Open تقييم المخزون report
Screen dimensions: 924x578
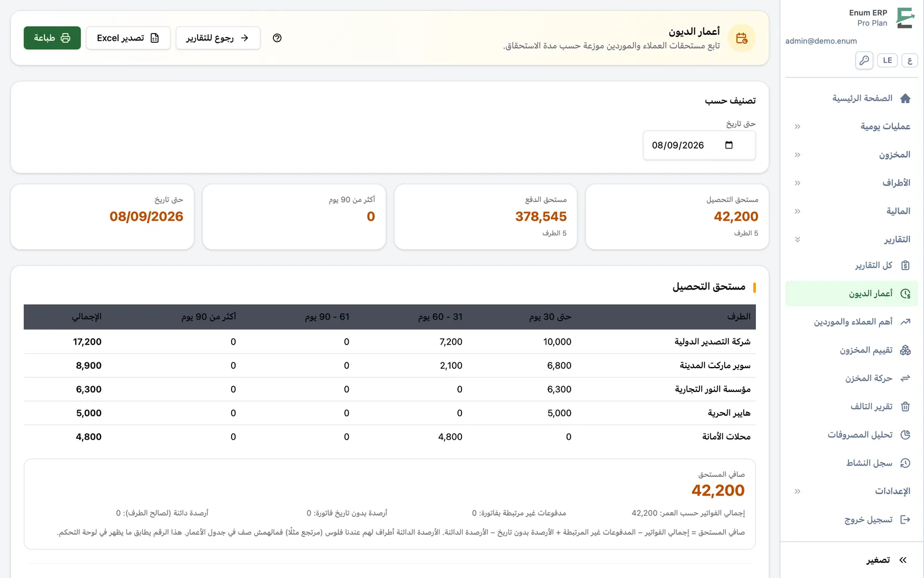(x=852, y=350)
